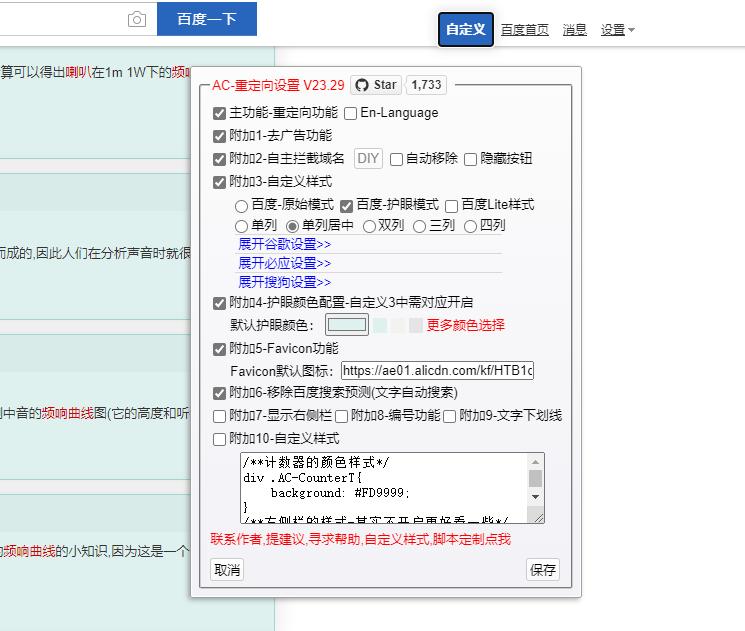This screenshot has height=631, width=745.
Task: Open the 1,733 star count link
Action: pyautogui.click(x=427, y=85)
